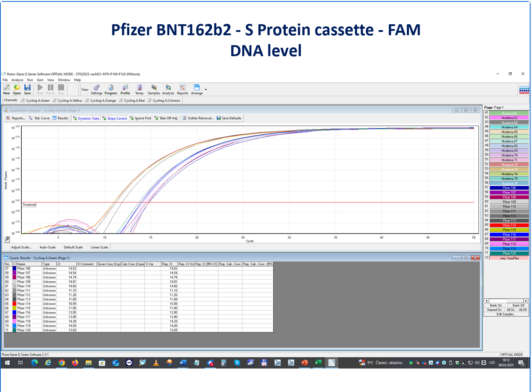This screenshot has width=532, height=392.
Task: Click Bank Off button
Action: [x=518, y=305]
